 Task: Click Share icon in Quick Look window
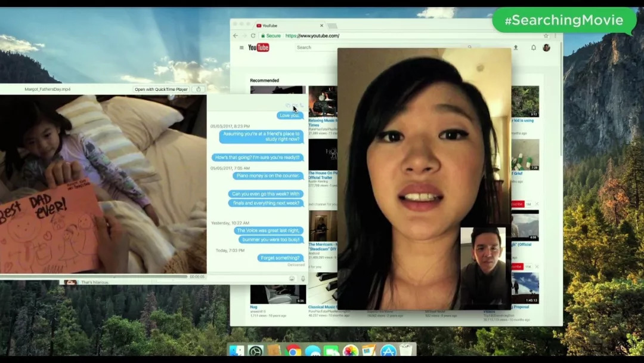(199, 89)
